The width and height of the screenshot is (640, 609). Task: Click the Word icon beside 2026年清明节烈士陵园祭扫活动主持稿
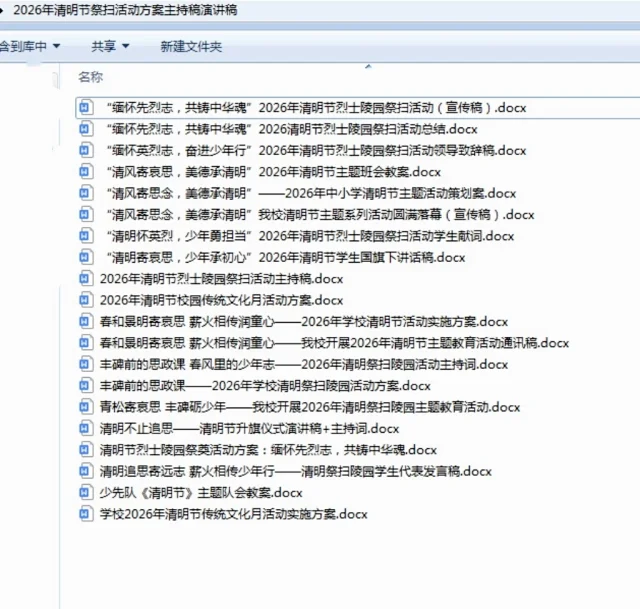(x=86, y=278)
